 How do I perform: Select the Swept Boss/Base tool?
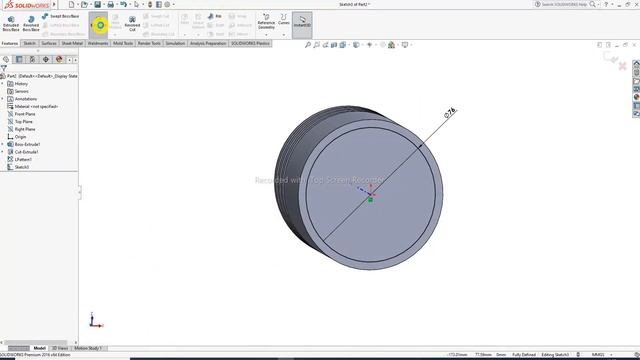pyautogui.click(x=60, y=16)
